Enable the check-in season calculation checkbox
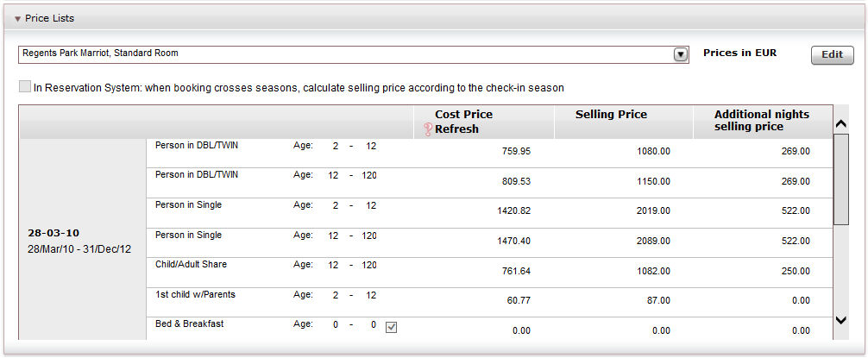The width and height of the screenshot is (868, 358). [x=25, y=86]
